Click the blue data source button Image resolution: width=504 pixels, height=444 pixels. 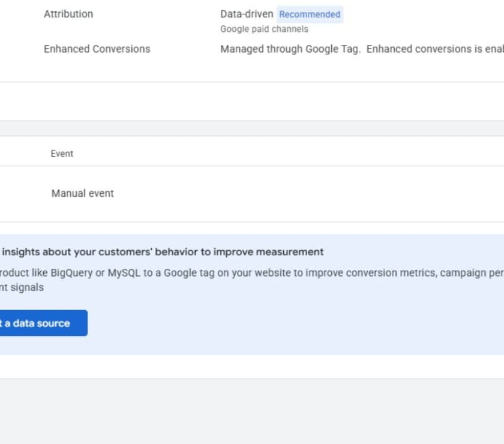[41, 323]
